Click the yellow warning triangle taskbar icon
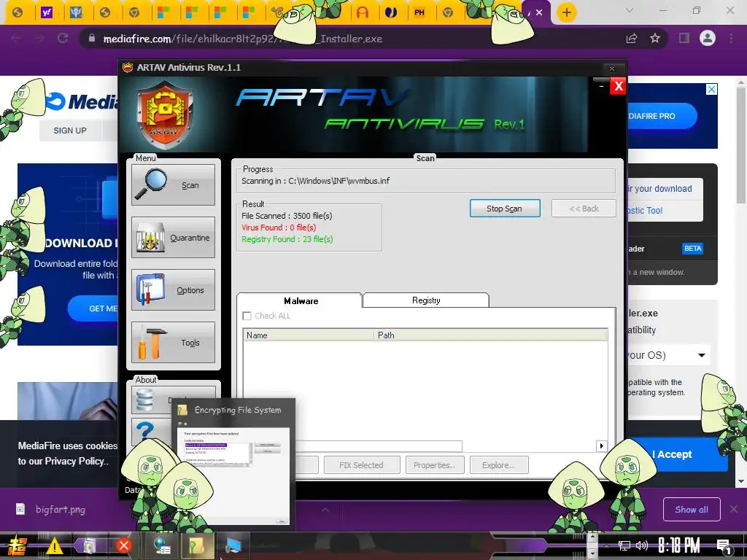The height and width of the screenshot is (560, 747). [54, 545]
